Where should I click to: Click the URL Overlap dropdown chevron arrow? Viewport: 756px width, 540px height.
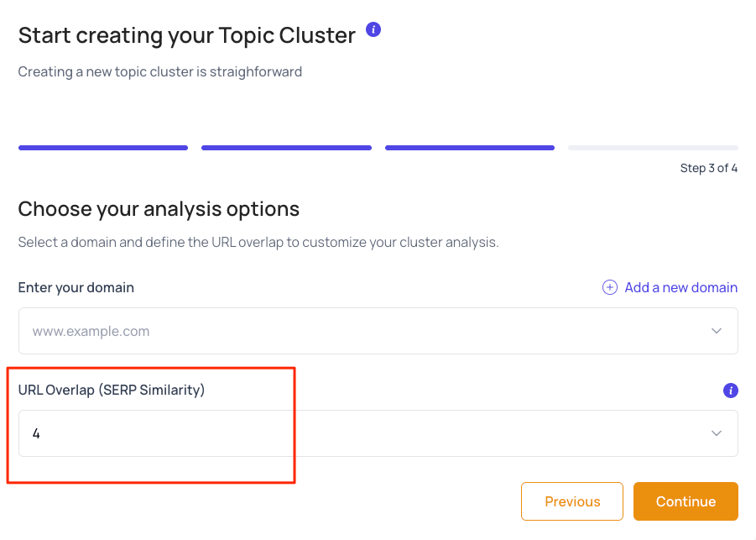click(717, 433)
